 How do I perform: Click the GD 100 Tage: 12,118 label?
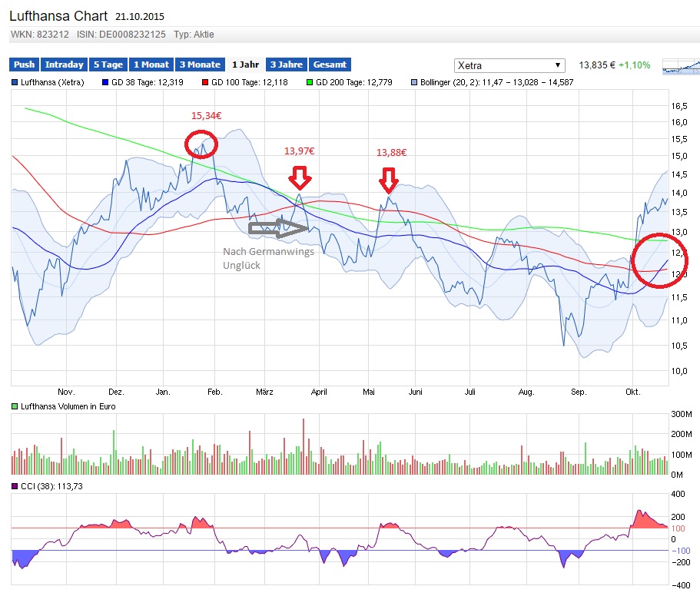tap(250, 82)
